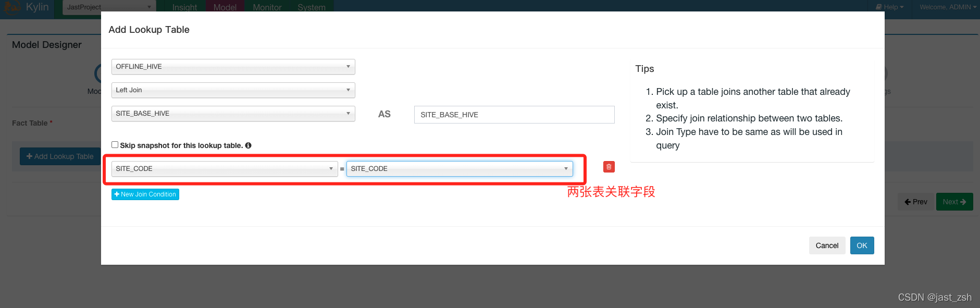Delete the SITE_CODE join condition row
980x308 pixels.
click(x=609, y=167)
